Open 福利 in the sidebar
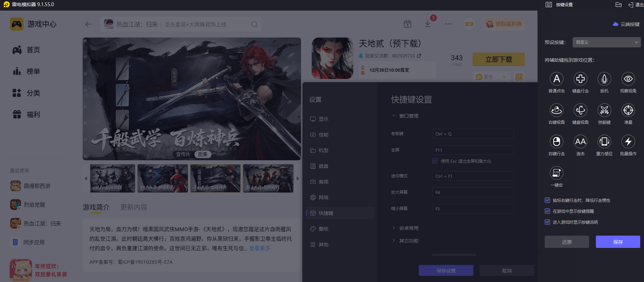The height and width of the screenshot is (282, 644). [x=27, y=115]
